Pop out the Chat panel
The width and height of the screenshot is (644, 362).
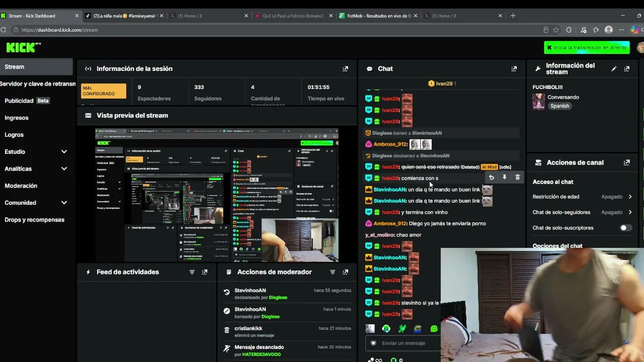coord(514,69)
